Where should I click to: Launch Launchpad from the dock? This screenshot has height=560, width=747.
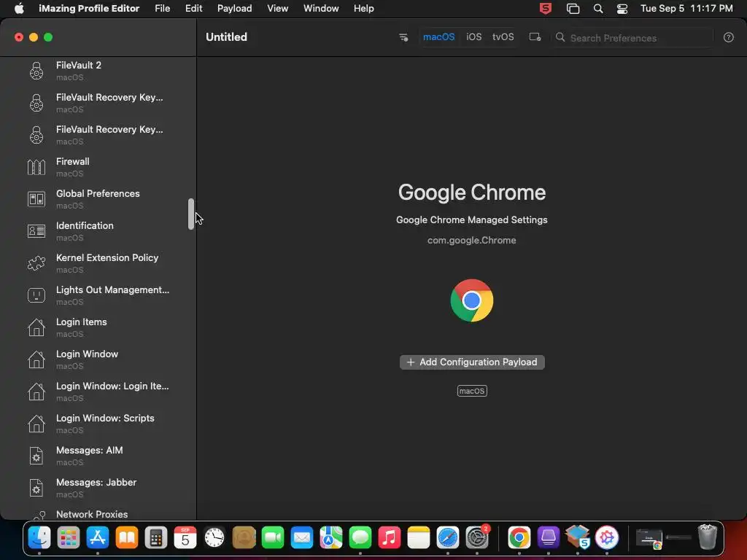click(69, 538)
